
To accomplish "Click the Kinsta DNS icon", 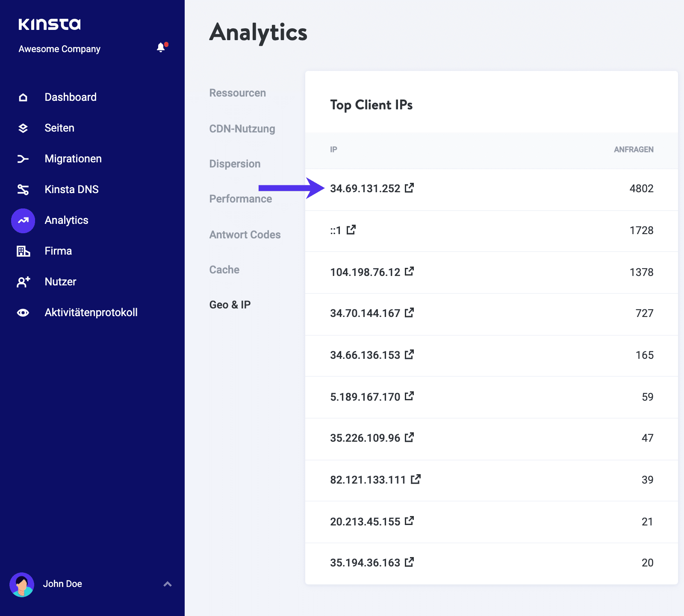I will click(23, 190).
